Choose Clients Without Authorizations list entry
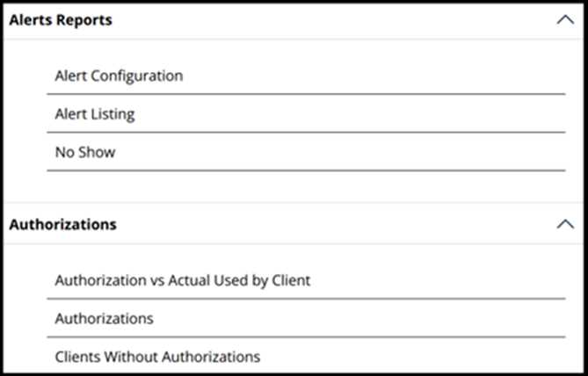This screenshot has height=376, width=588. click(306, 356)
